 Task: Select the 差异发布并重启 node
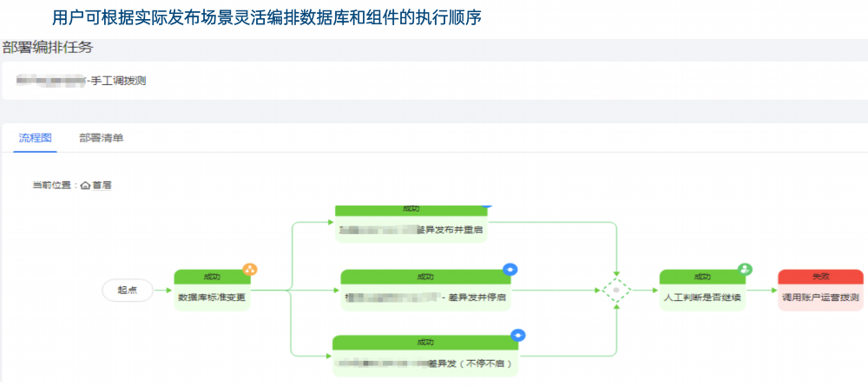coord(411,224)
